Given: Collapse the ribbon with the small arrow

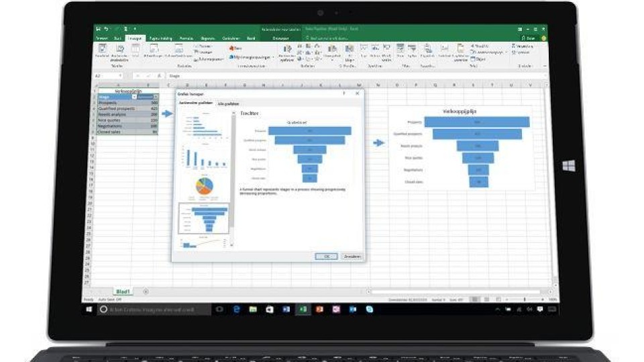Looking at the screenshot, I should pyautogui.click(x=545, y=66).
